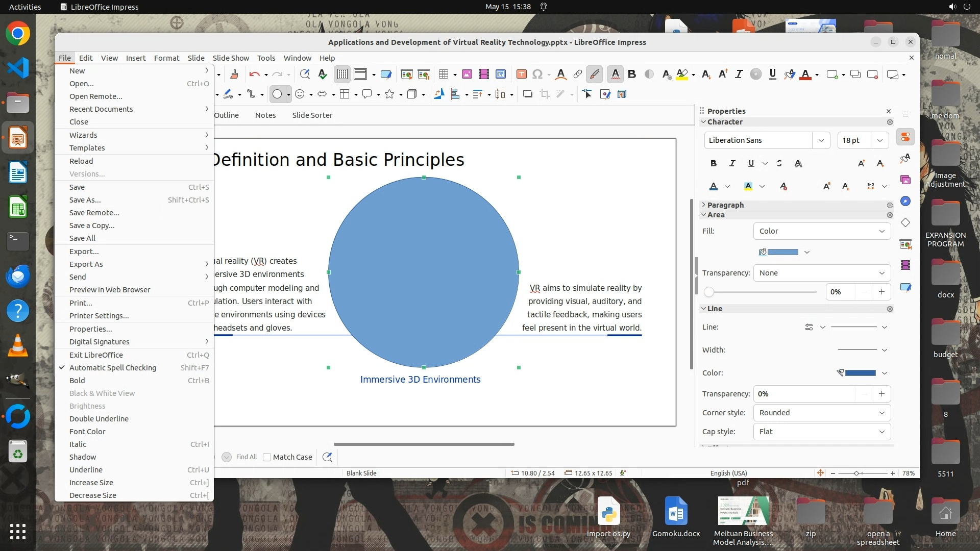Toggle the Match Case checkbox
The height and width of the screenshot is (551, 980).
[267, 457]
